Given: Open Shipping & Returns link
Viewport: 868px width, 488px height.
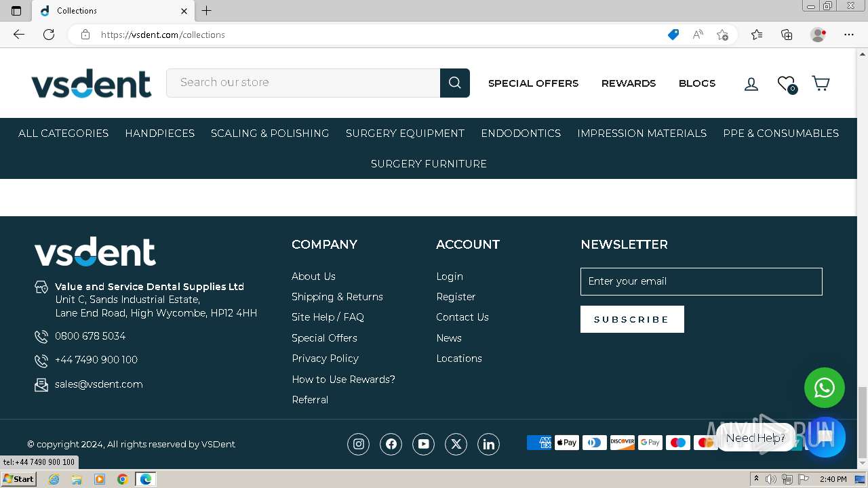Looking at the screenshot, I should [x=337, y=297].
